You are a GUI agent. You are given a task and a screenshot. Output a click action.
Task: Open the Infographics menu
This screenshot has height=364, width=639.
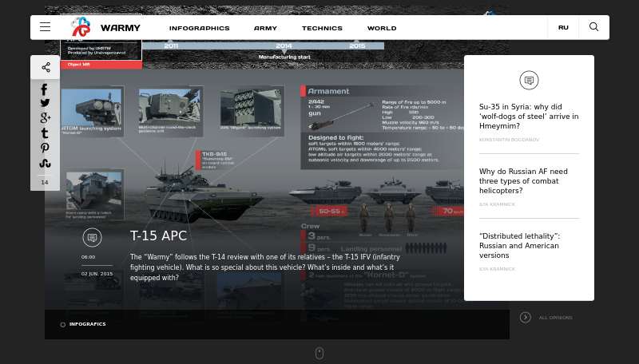(199, 28)
